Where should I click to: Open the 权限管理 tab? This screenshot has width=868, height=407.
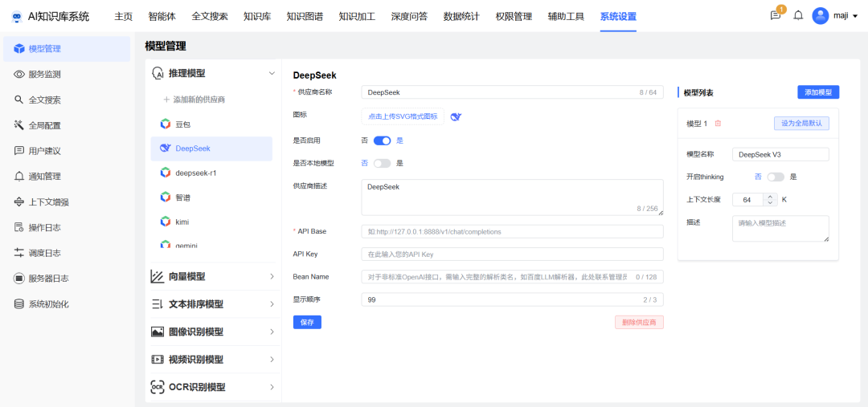514,16
